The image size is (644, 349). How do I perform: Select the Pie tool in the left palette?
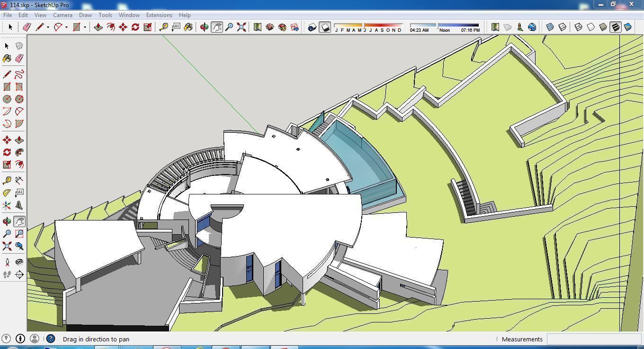(x=19, y=124)
